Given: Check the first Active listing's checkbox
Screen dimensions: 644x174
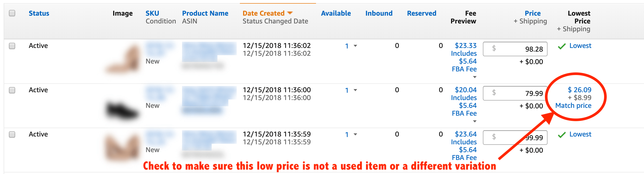Looking at the screenshot, I should click(12, 46).
